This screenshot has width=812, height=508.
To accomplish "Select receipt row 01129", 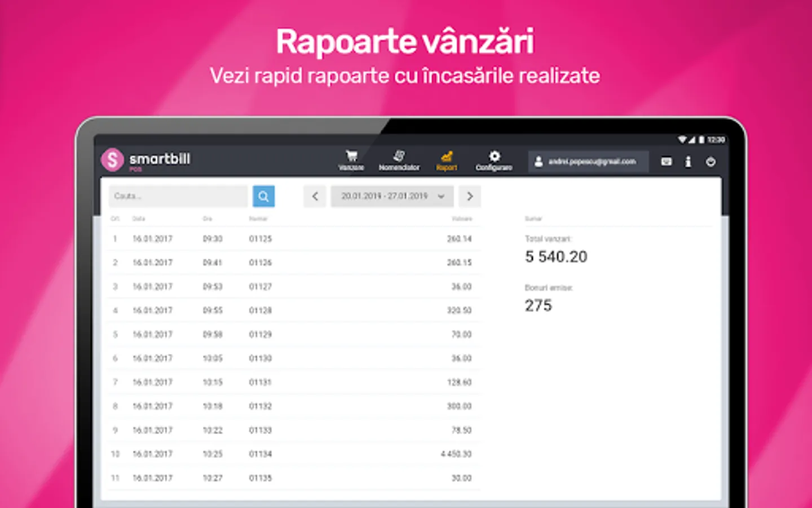I will (x=294, y=334).
